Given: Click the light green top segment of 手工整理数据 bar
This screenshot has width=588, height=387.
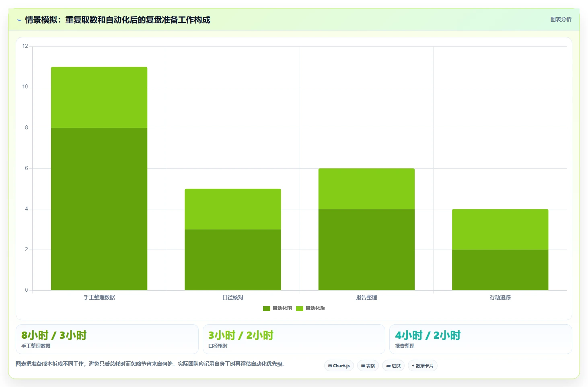Looking at the screenshot, I should pyautogui.click(x=99, y=97).
